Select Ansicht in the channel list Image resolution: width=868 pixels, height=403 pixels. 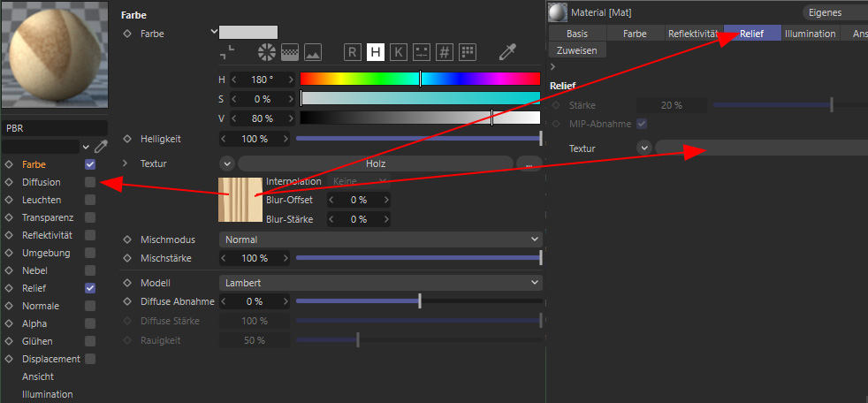point(38,376)
